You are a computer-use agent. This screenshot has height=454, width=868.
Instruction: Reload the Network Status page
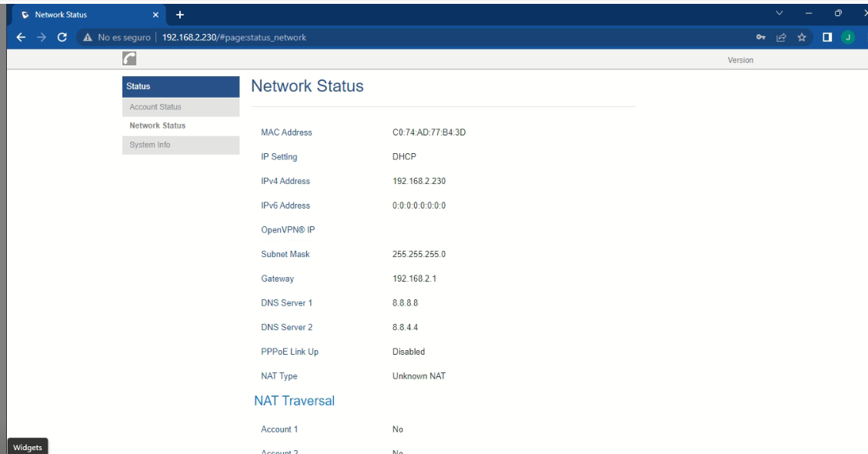click(x=62, y=37)
